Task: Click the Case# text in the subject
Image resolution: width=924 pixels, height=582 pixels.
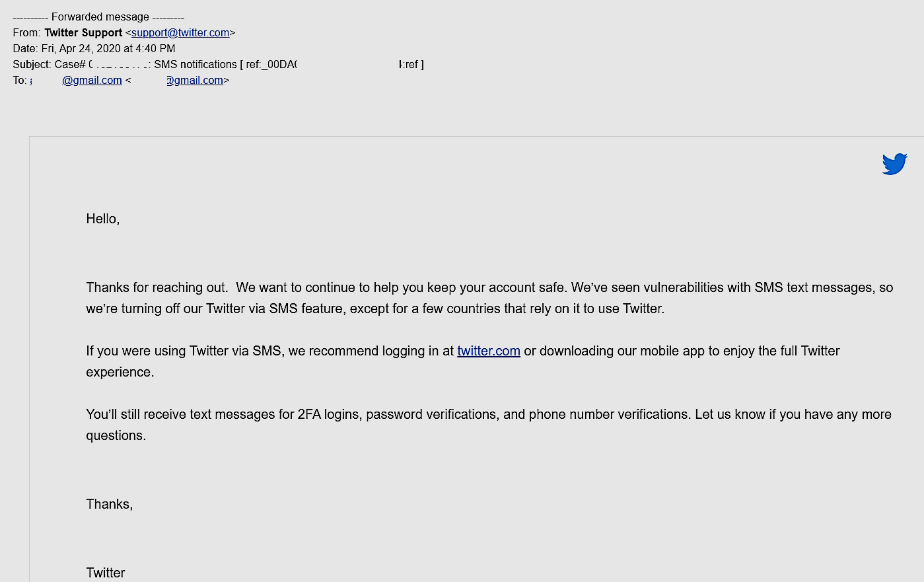Action: tap(70, 64)
